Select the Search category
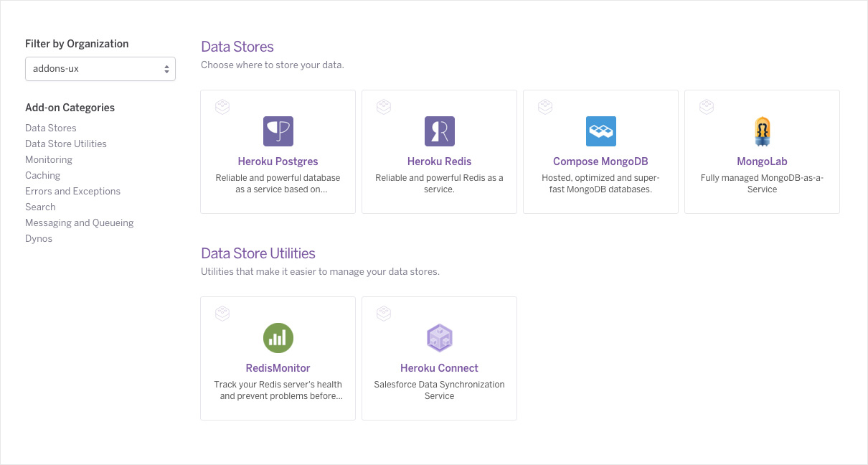This screenshot has height=465, width=868. (x=40, y=207)
